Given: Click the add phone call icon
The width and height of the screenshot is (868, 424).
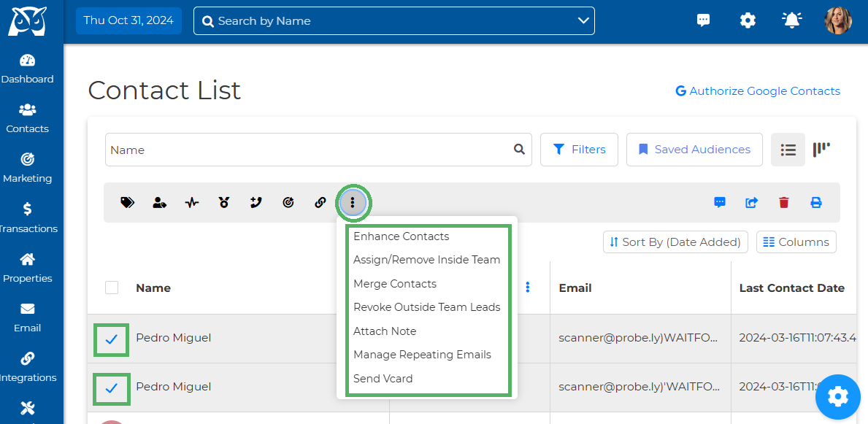Looking at the screenshot, I should [x=256, y=203].
